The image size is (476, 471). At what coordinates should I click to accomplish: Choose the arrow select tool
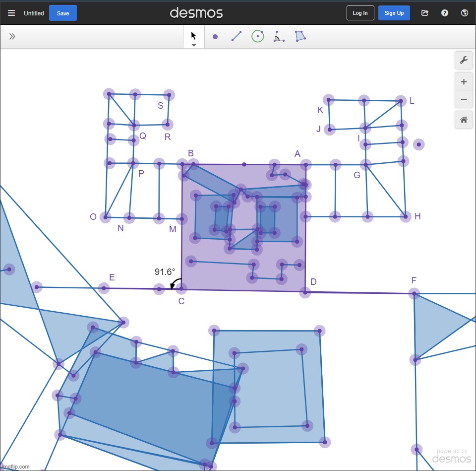coord(193,36)
